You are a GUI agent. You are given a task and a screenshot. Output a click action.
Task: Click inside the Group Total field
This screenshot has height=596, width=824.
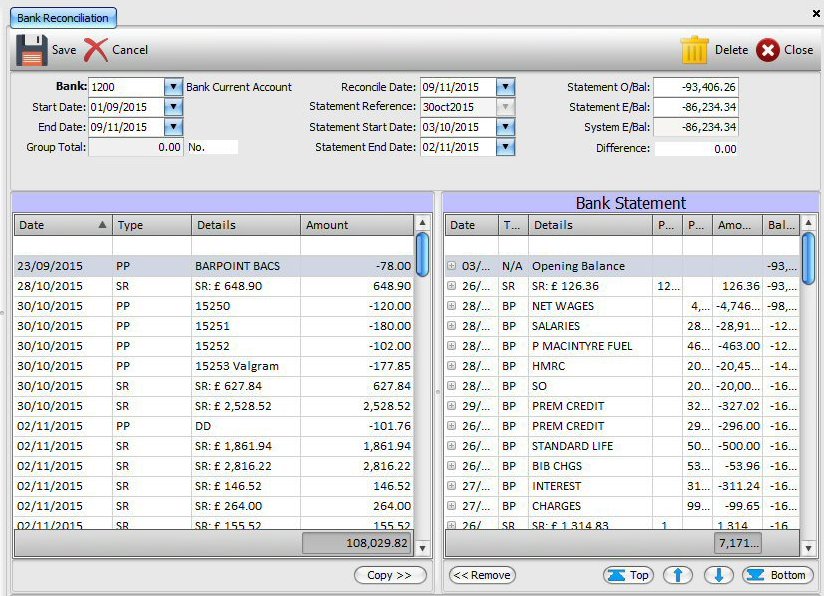135,147
